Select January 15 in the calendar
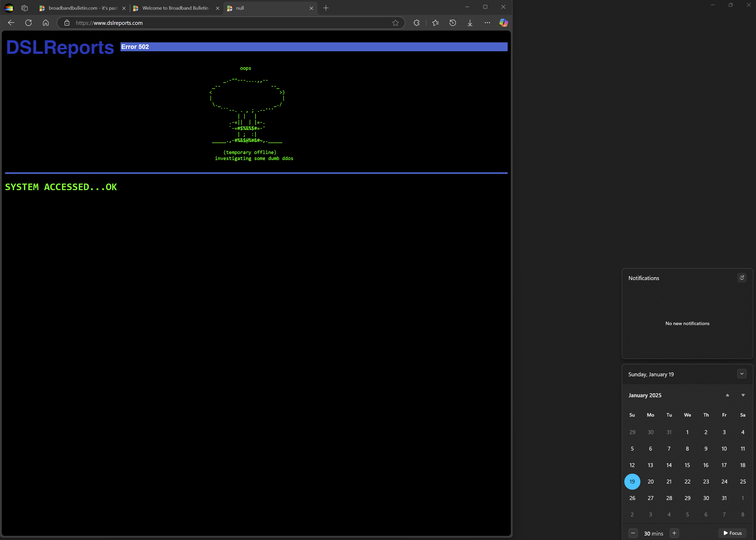Viewport: 756px width, 540px height. tap(687, 465)
